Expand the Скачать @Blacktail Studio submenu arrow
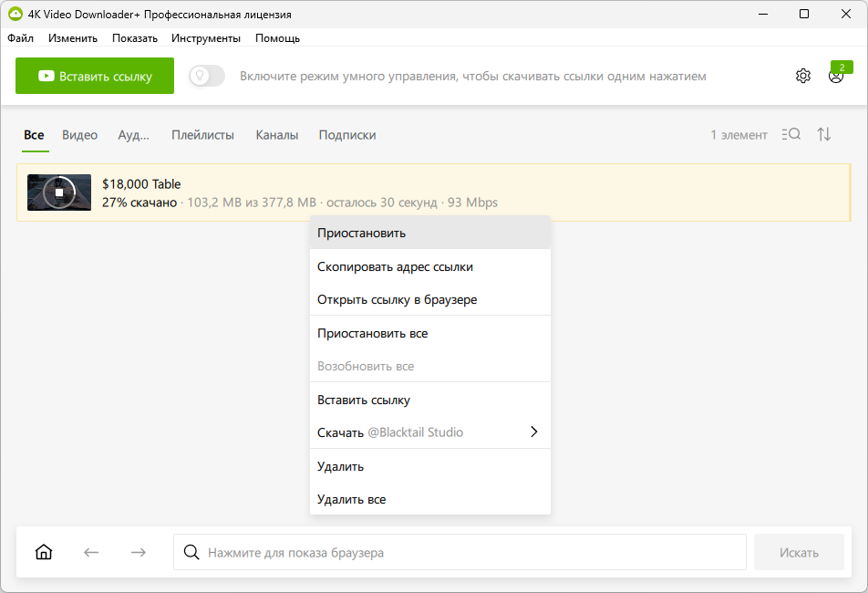 (533, 432)
